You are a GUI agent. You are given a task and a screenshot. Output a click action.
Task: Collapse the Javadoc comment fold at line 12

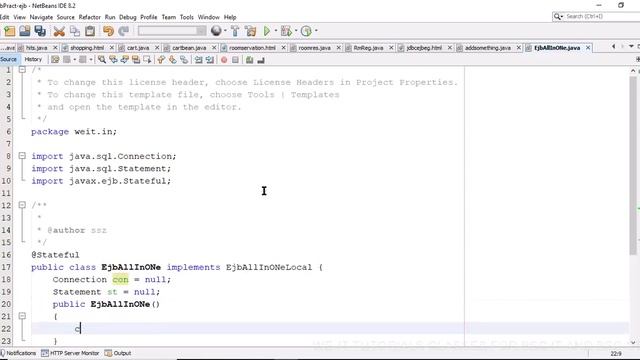click(22, 205)
